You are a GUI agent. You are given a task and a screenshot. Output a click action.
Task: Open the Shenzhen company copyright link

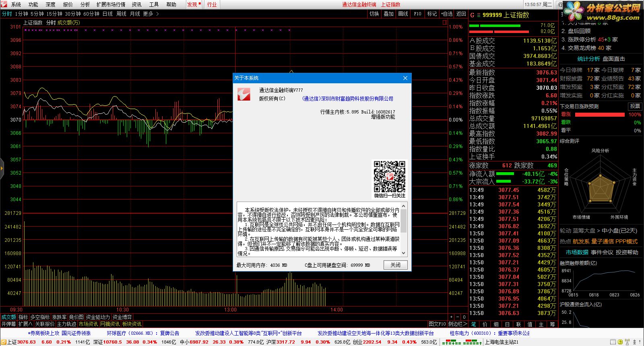coord(348,99)
